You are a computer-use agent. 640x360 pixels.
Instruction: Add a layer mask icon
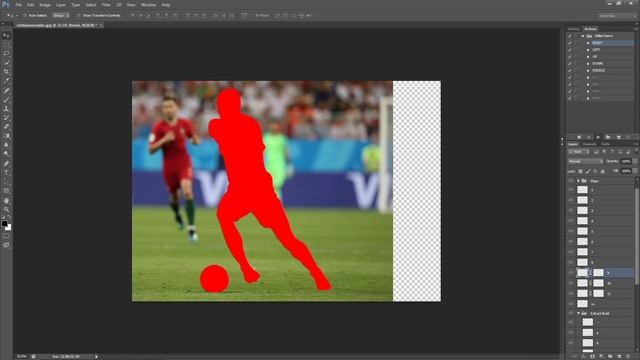coord(592,357)
